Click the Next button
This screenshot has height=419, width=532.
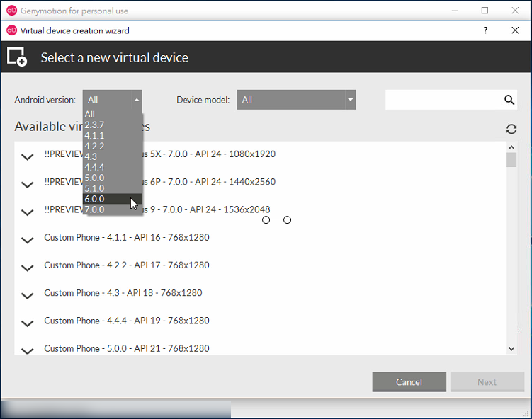click(x=487, y=381)
